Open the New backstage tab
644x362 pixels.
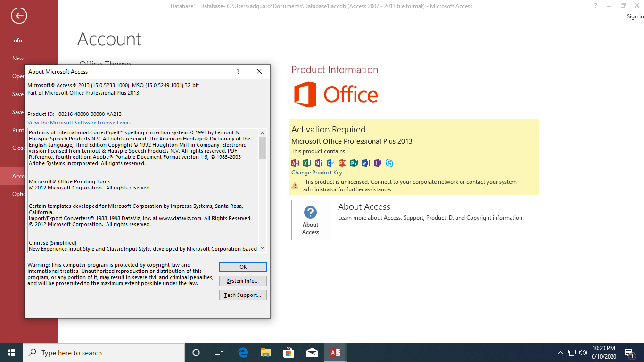18,58
